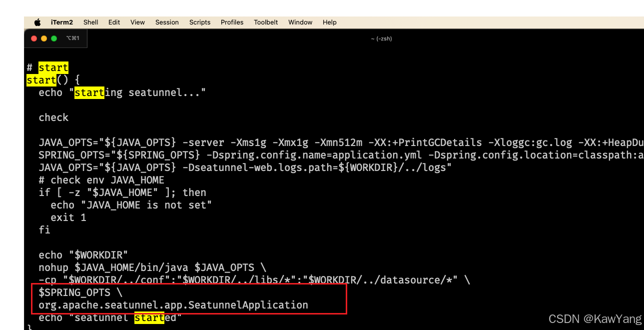
Task: Click the JAVA_OPTS seatunnel-web.logs.path line
Action: click(245, 167)
